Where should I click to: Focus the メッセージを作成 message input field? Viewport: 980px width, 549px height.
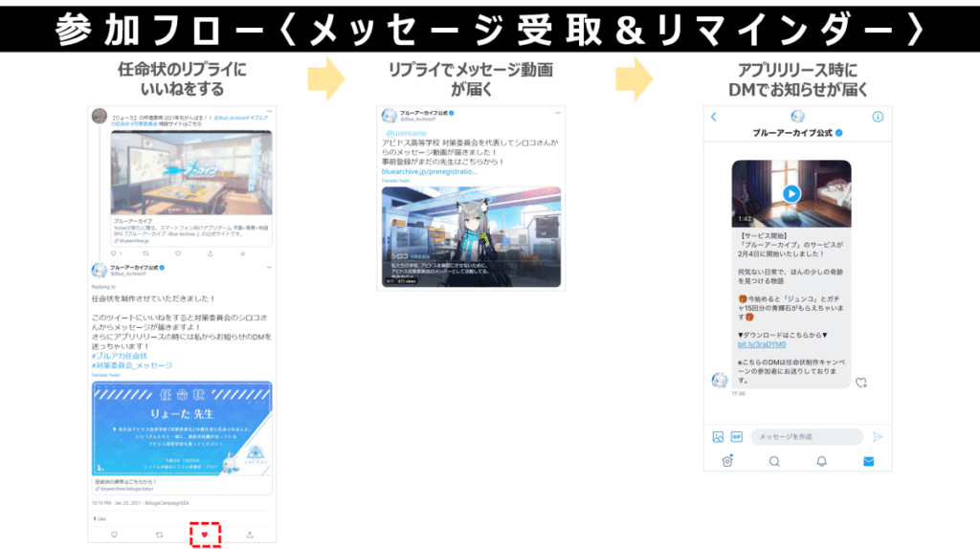[x=806, y=436]
